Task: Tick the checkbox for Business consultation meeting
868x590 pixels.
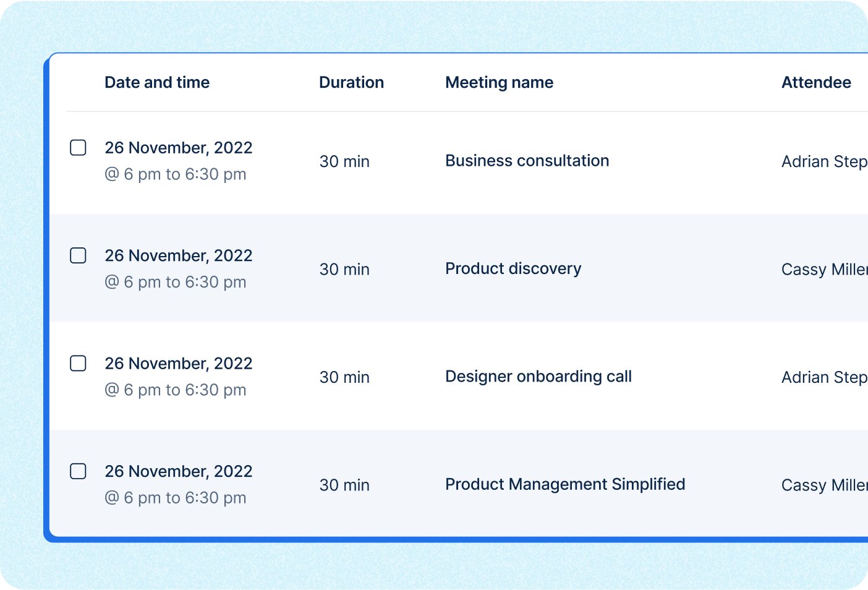Action: (78, 147)
